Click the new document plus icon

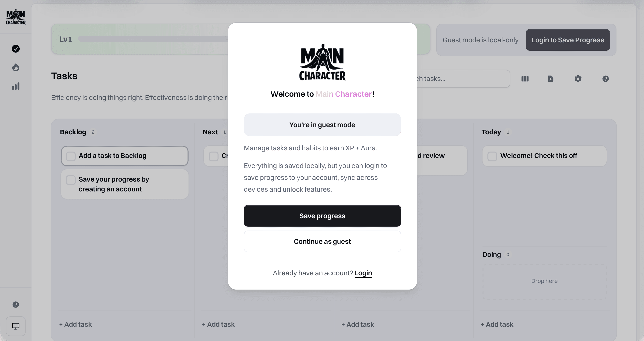point(550,78)
